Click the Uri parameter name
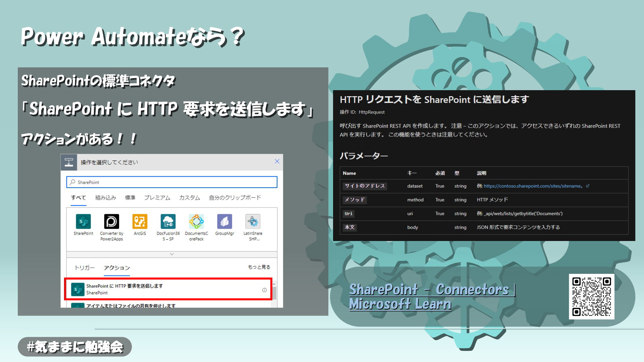This screenshot has height=362, width=644. click(x=348, y=214)
